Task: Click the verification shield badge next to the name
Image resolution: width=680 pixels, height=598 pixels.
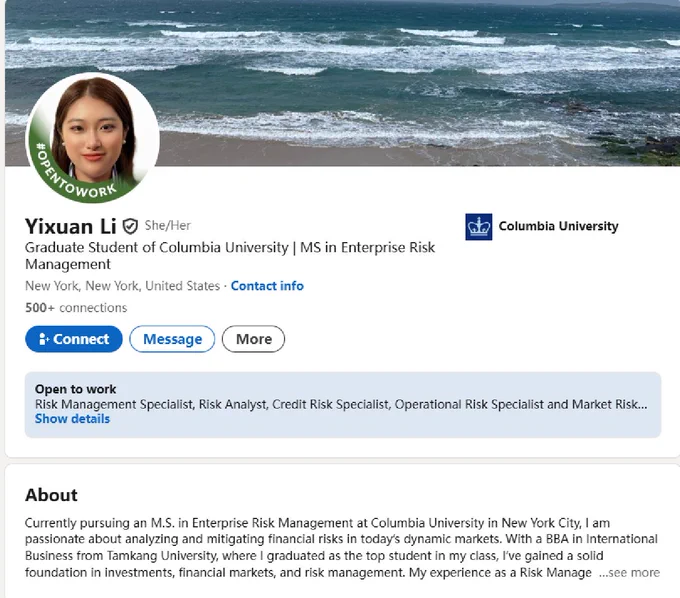Action: 130,226
